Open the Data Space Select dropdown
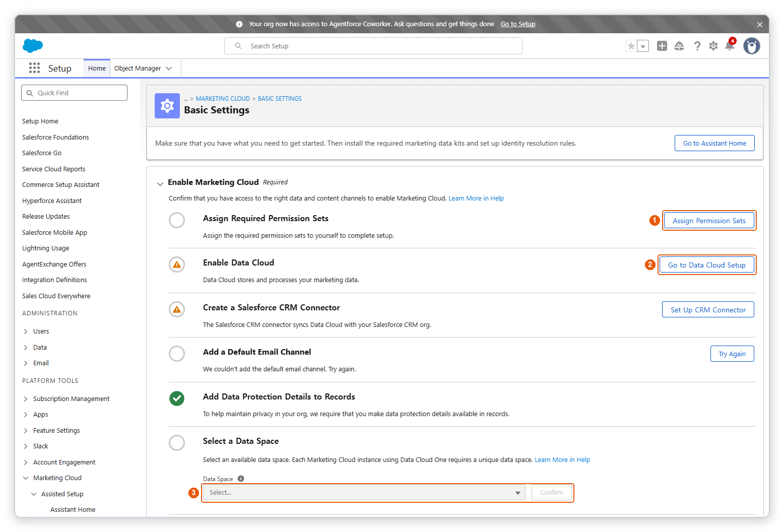Image resolution: width=784 pixels, height=532 pixels. click(364, 493)
